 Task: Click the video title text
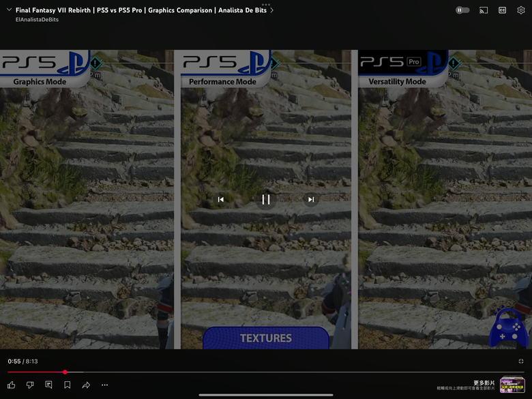pyautogui.click(x=141, y=10)
